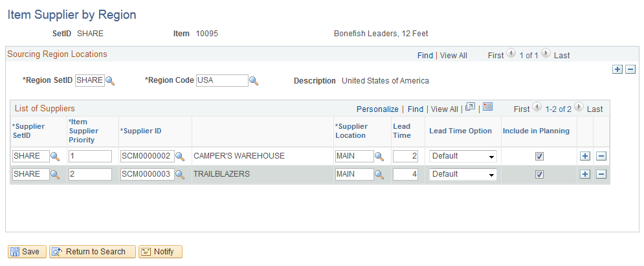Expand Lead Time Option dropdown for TRAILBLAZERS

click(x=463, y=175)
